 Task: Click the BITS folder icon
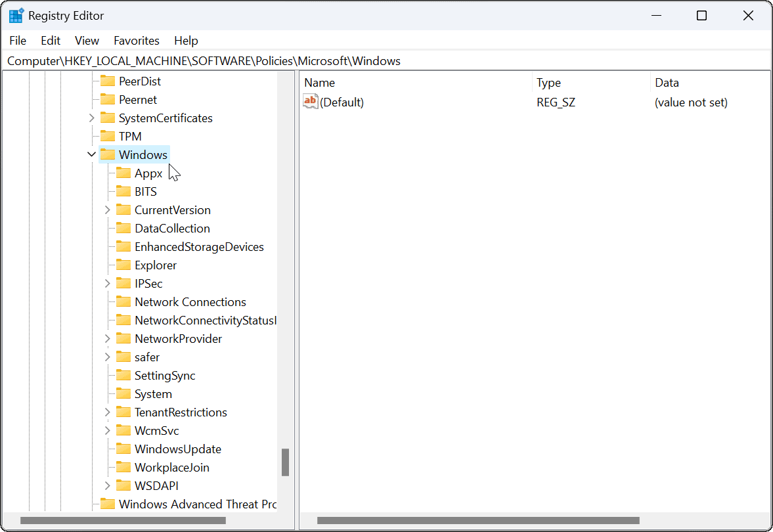click(x=123, y=192)
